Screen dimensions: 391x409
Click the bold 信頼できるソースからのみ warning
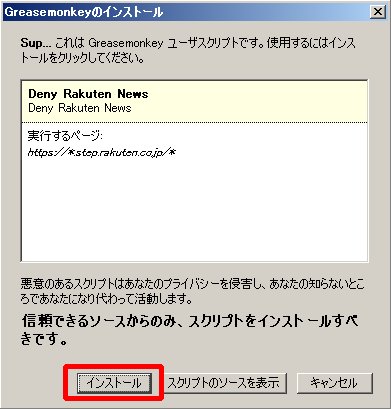click(x=190, y=322)
